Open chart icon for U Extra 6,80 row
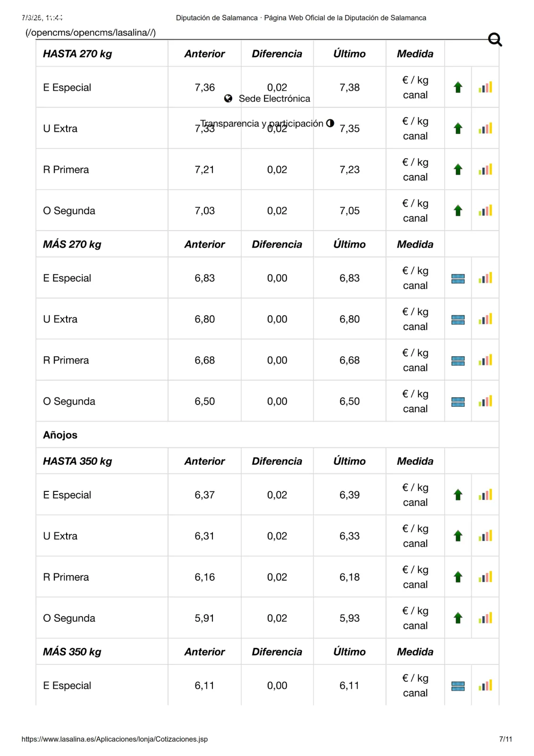Viewport: 534px width, 756px height. coord(485,319)
